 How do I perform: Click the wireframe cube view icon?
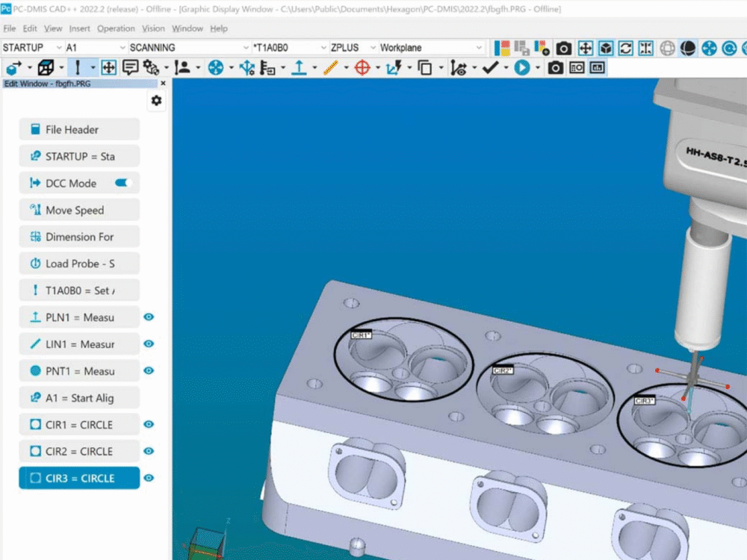[46, 68]
